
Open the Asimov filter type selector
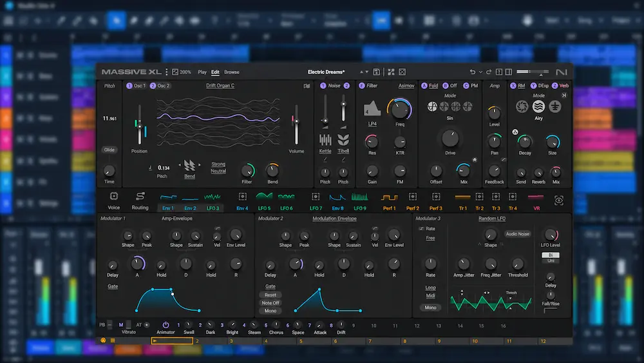tap(406, 86)
